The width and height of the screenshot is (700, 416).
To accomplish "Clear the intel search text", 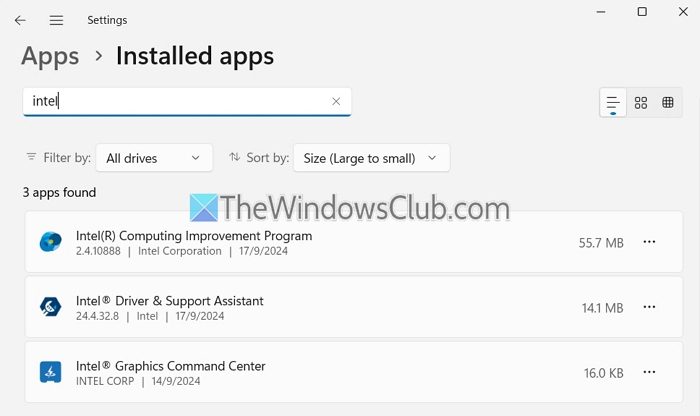I will click(x=336, y=101).
